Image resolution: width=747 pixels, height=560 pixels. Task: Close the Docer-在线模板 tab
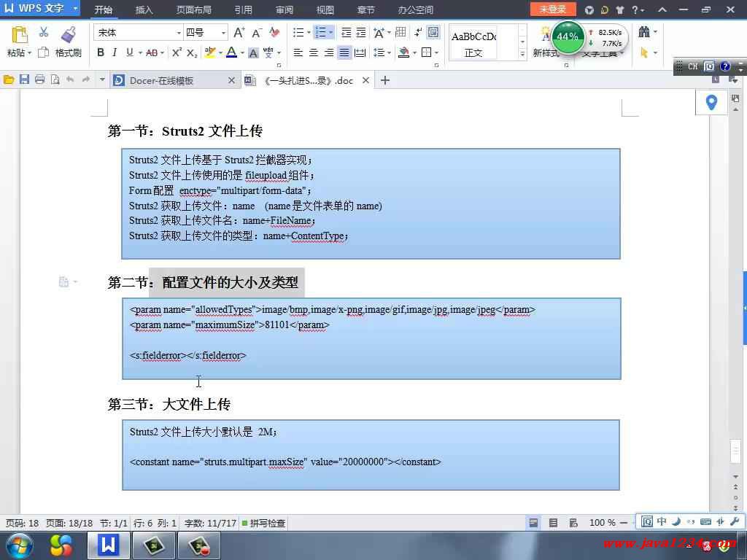tap(231, 80)
